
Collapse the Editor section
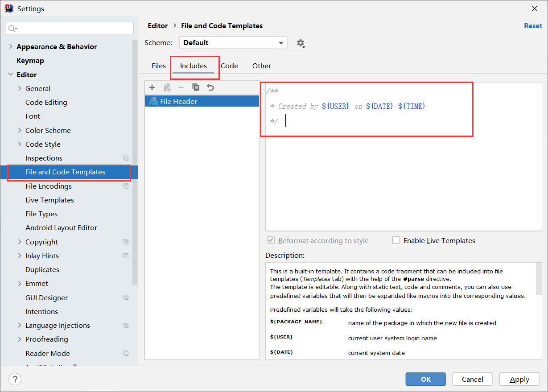coord(11,74)
